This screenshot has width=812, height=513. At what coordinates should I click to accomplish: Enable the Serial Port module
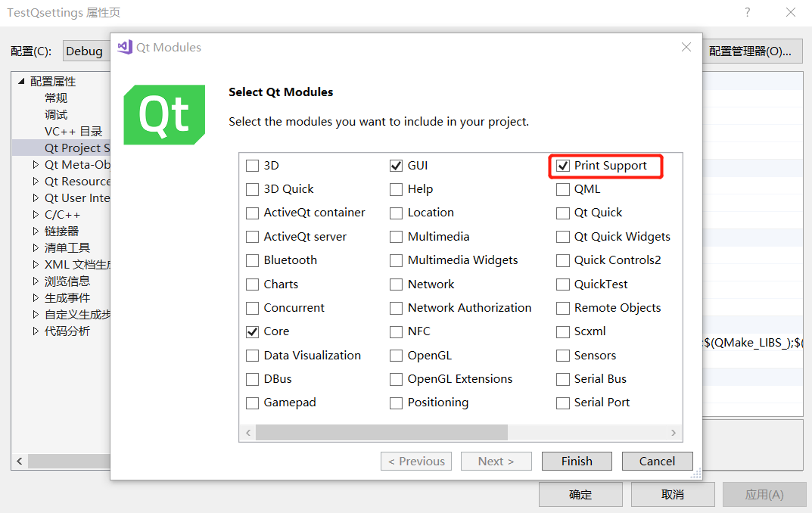click(562, 402)
